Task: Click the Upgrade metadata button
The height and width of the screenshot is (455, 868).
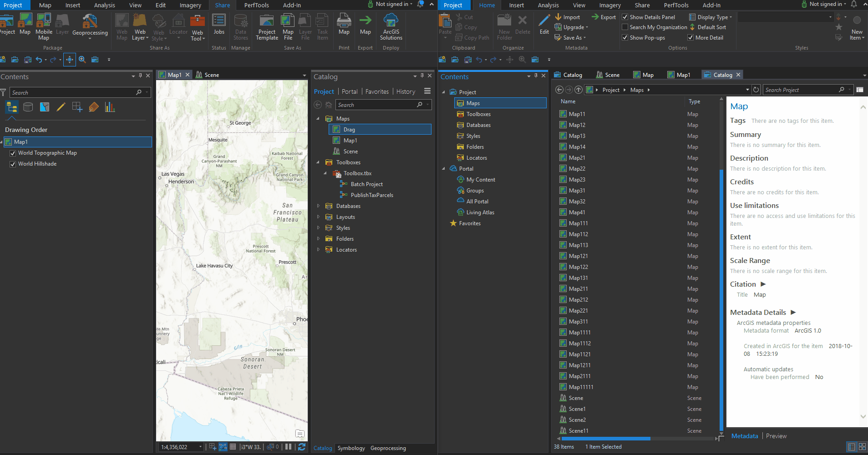Action: tap(571, 27)
